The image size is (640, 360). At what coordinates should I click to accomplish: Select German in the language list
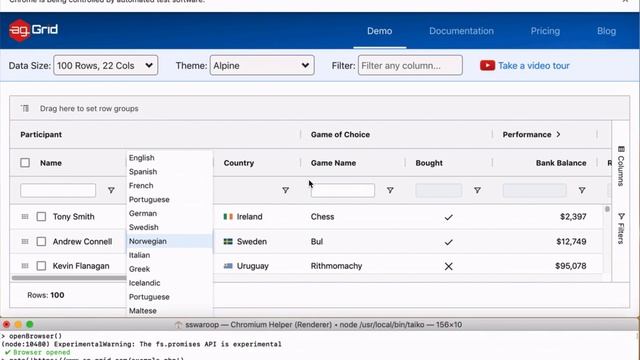click(x=143, y=213)
